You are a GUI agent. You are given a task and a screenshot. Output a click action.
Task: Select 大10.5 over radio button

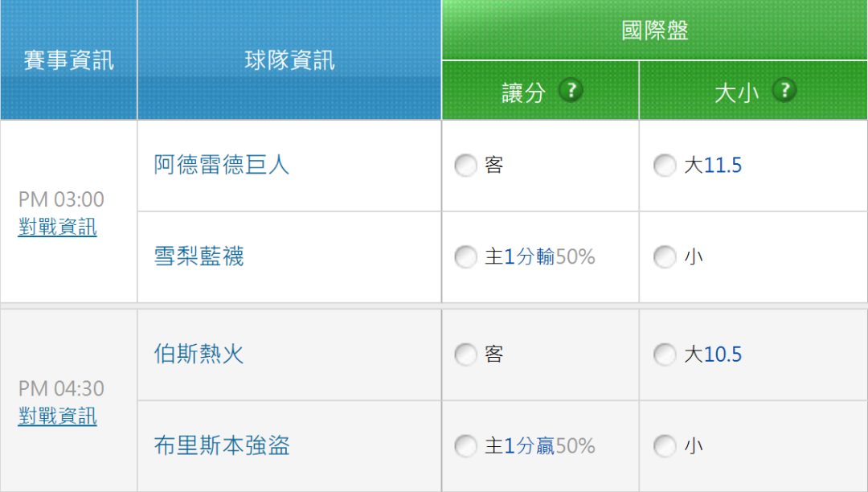(665, 355)
